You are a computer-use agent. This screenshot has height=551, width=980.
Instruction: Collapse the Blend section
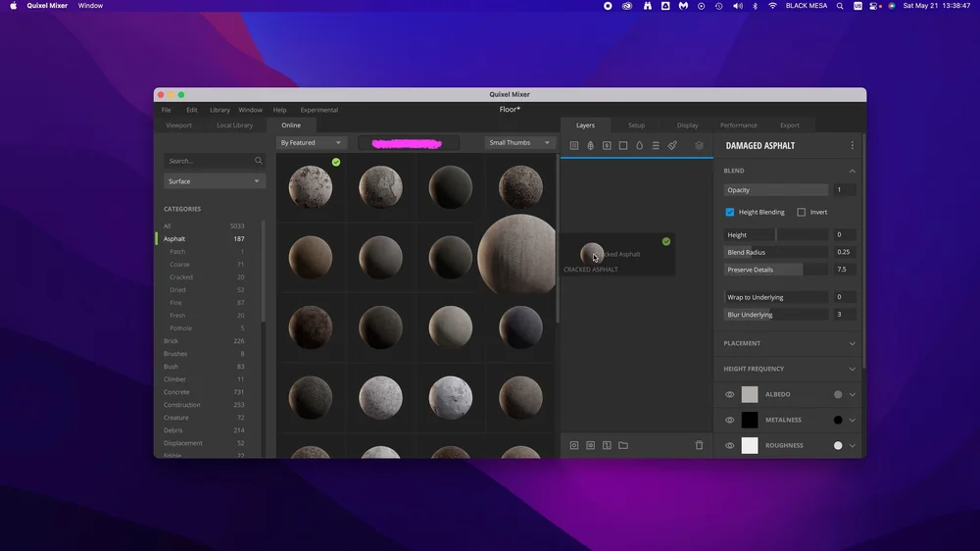tap(852, 171)
